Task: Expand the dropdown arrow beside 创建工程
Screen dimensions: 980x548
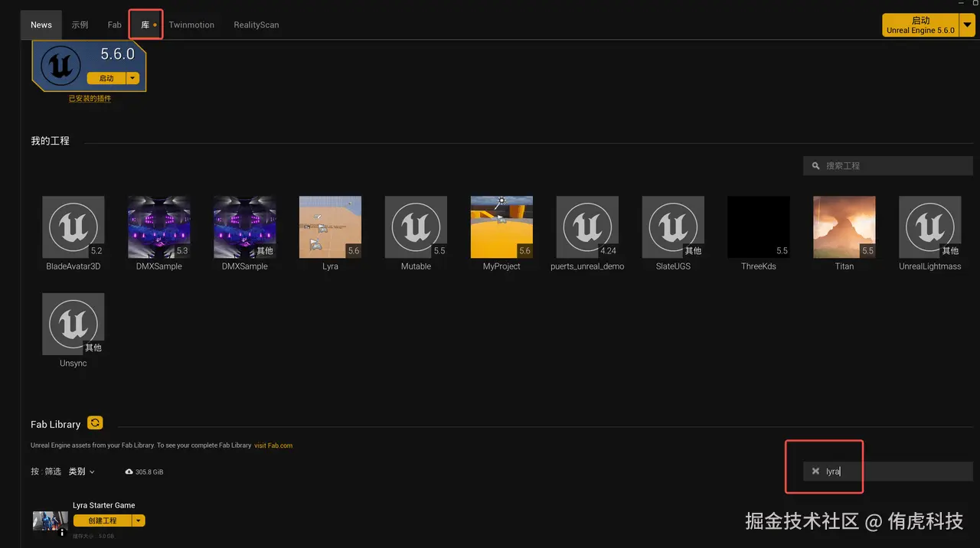Action: pos(139,520)
